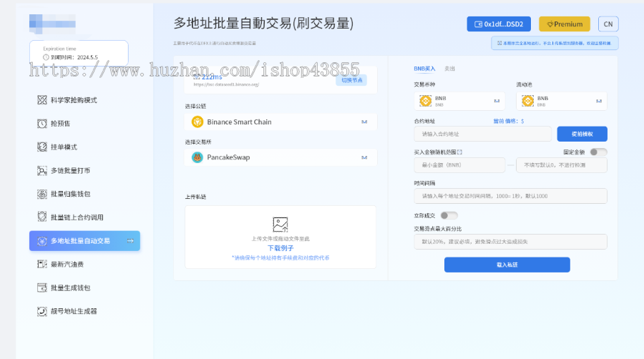Go to 最新汽油费 menu entry text
The height and width of the screenshot is (359, 644).
[x=67, y=265]
